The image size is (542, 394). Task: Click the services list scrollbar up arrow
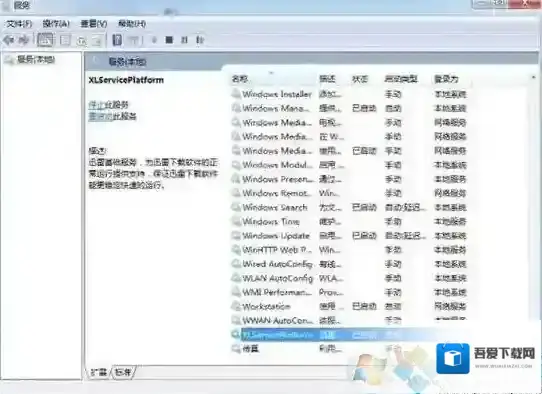534,78
